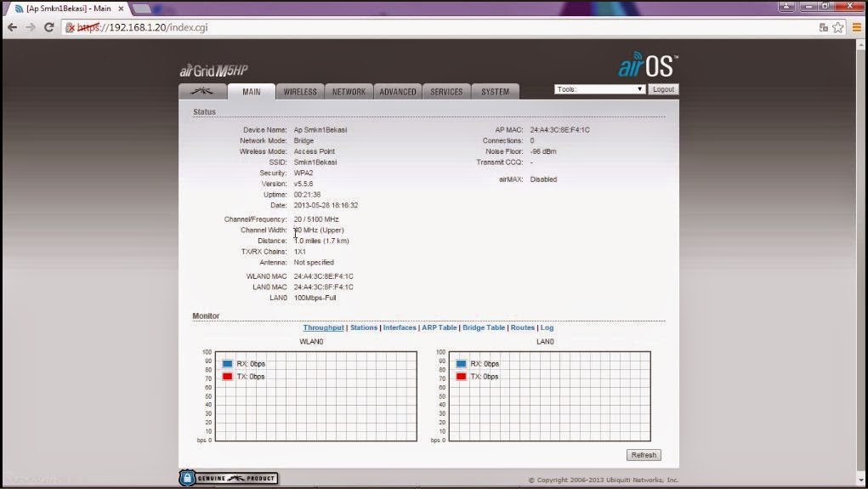Click the Refresh button
The width and height of the screenshot is (868, 489).
click(644, 455)
